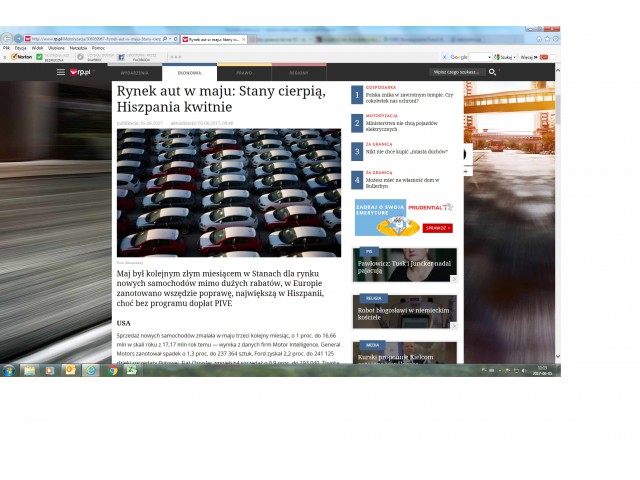The width and height of the screenshot is (640, 480).
Task: Open the rp.pl hamburger menu
Action: [61, 73]
